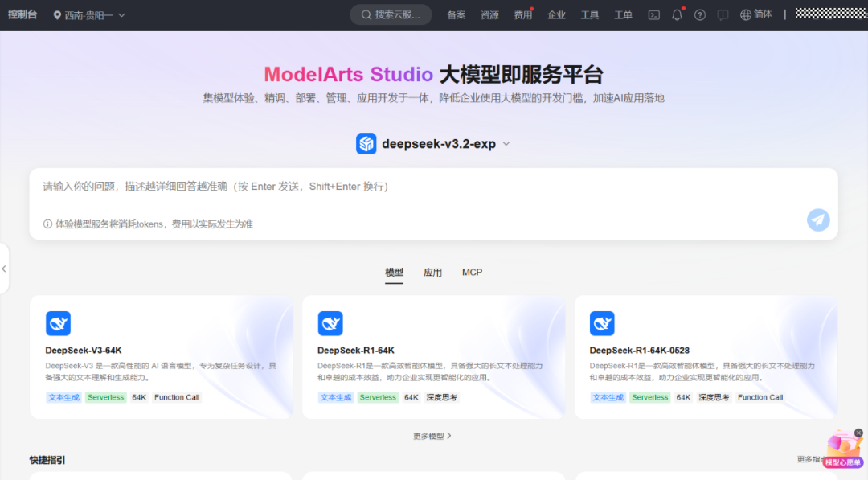Close the 模型心愿单 floating widget
Image resolution: width=868 pixels, height=480 pixels.
coord(858,433)
